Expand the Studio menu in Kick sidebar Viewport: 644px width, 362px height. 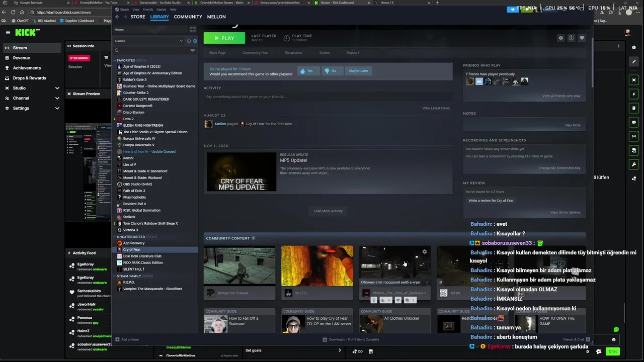pyautogui.click(x=57, y=88)
